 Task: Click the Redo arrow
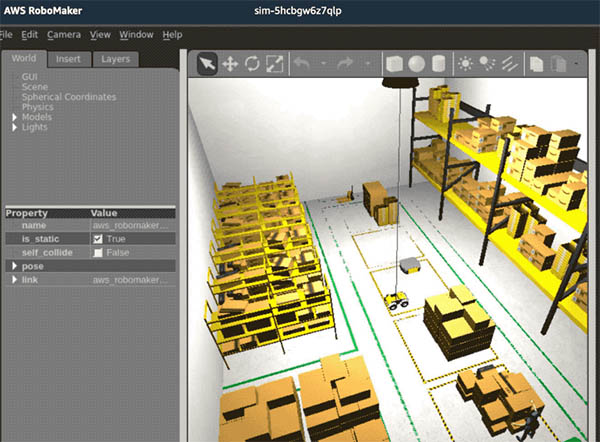(345, 63)
